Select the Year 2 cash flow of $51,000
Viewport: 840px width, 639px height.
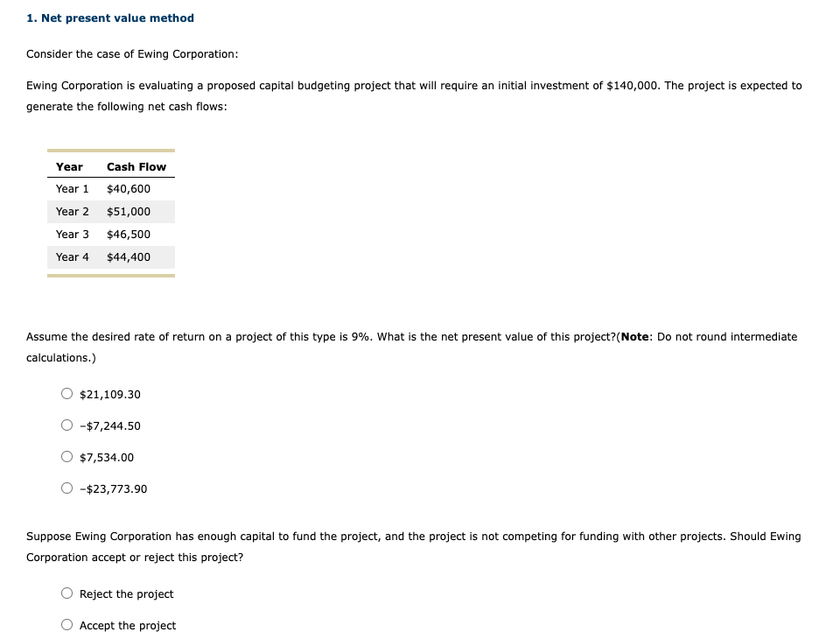pyautogui.click(x=129, y=211)
